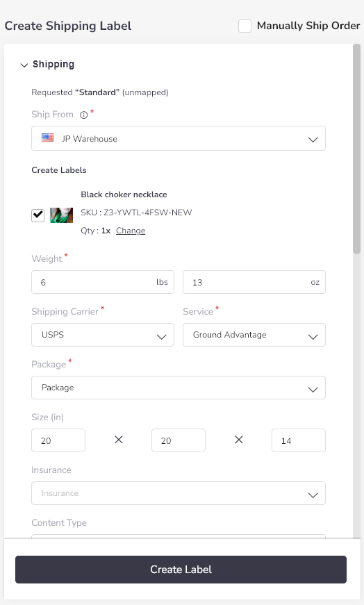Click the weight oz input field
The width and height of the screenshot is (364, 605).
pos(254,282)
